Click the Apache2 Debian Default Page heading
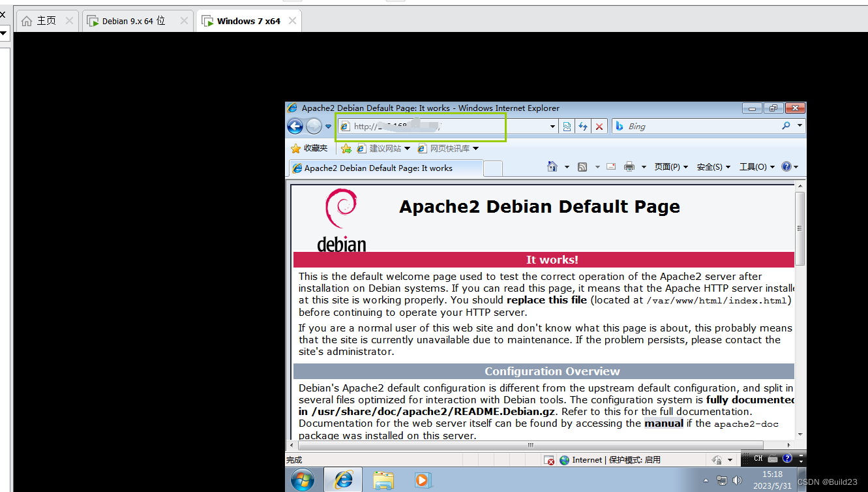 point(539,207)
